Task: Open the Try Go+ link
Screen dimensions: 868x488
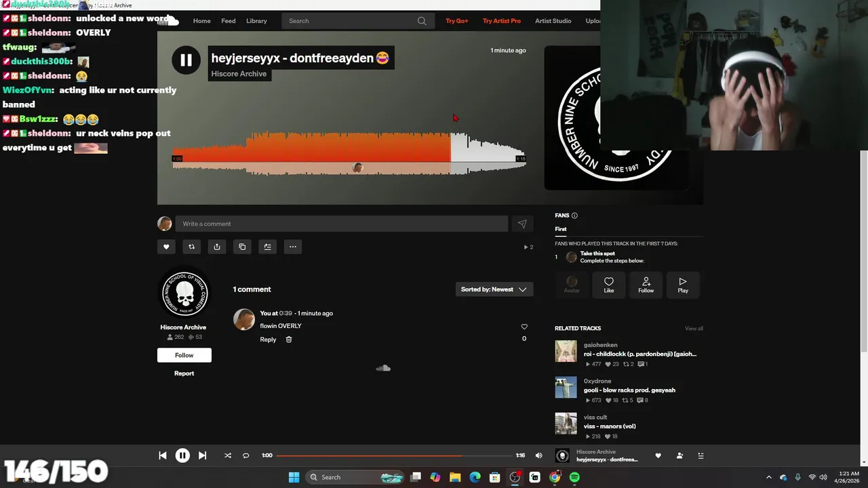Action: (x=457, y=21)
